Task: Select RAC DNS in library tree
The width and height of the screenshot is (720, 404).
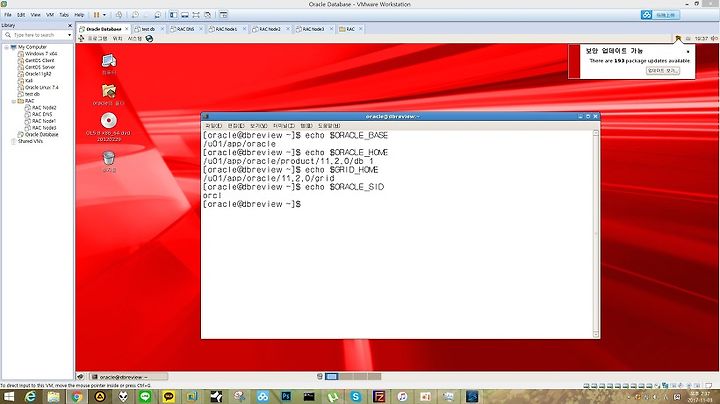Action: click(x=42, y=114)
